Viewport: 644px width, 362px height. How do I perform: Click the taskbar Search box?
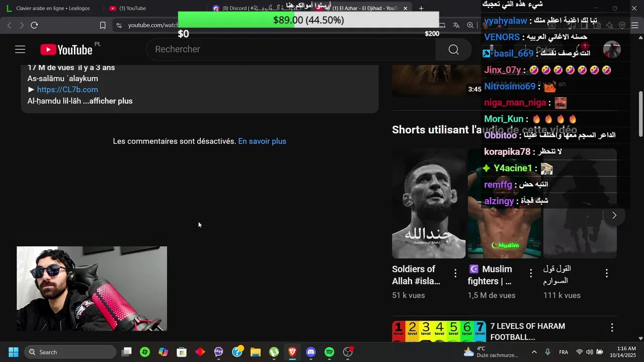click(70, 352)
